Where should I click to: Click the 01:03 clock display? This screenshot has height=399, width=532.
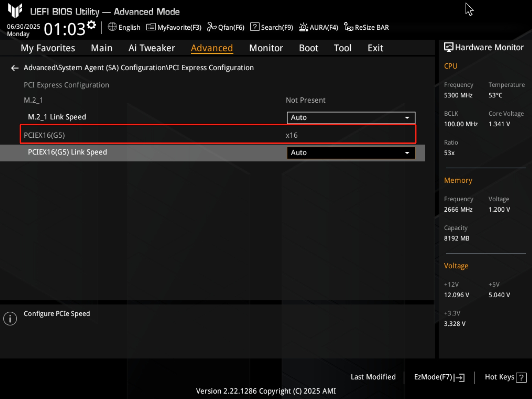pyautogui.click(x=65, y=29)
